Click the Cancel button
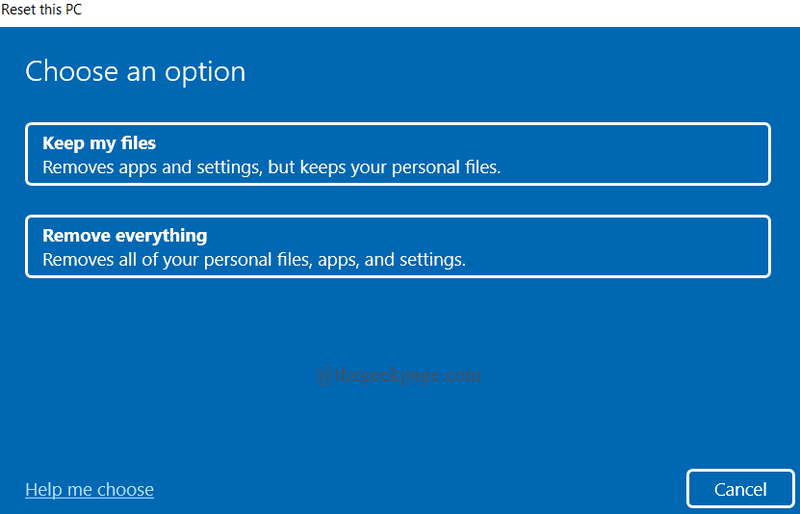800x514 pixels. (x=740, y=489)
